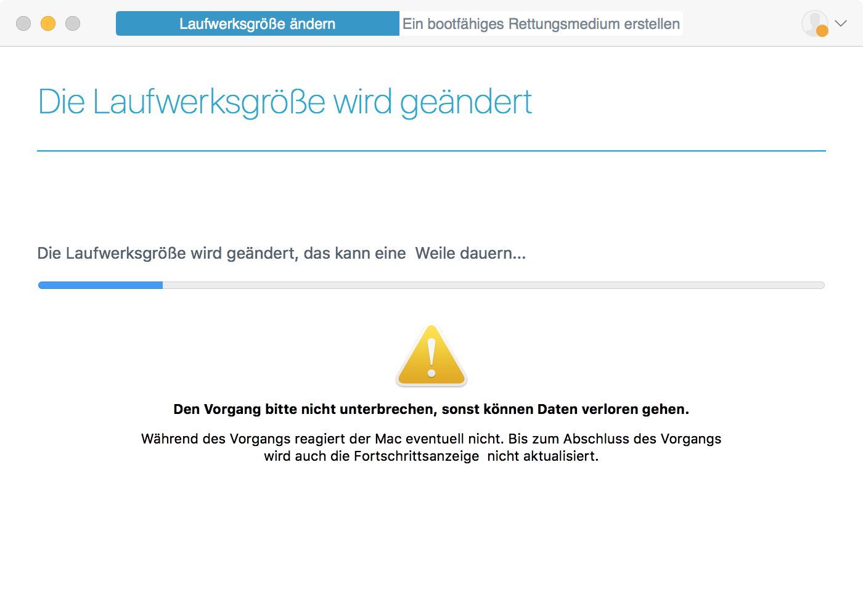Click the gray unfilled part of progress bar

tap(493, 285)
